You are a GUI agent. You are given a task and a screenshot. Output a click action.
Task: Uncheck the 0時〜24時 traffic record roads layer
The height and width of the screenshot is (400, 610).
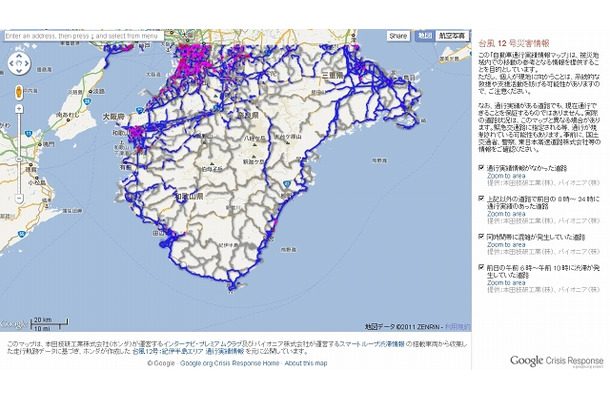[481, 198]
